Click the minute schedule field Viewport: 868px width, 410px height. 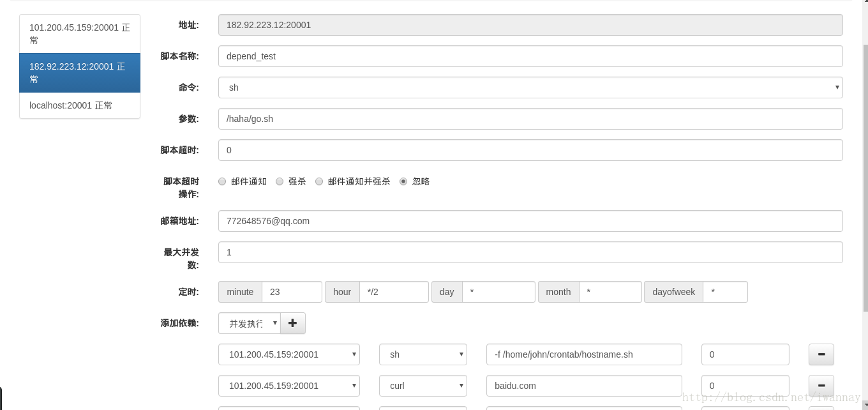pyautogui.click(x=292, y=292)
